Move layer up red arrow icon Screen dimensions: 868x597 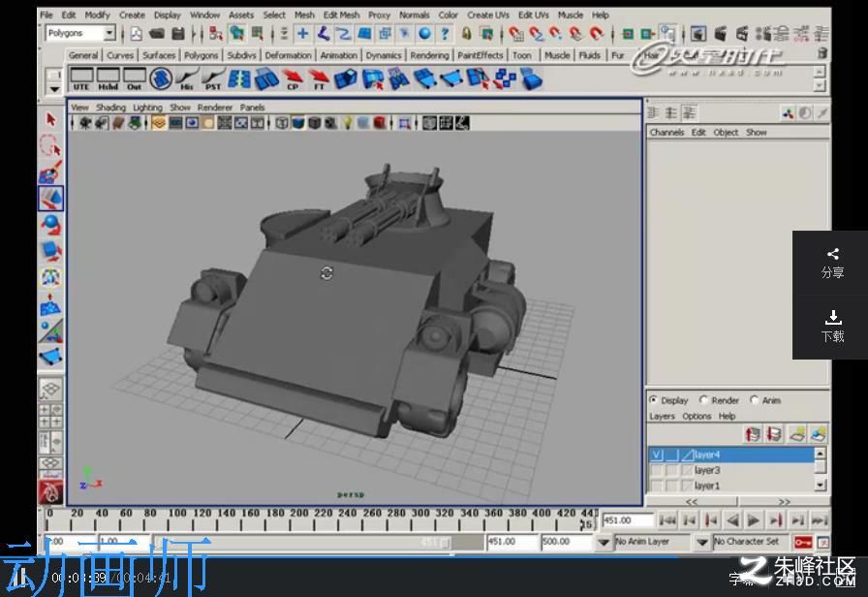pyautogui.click(x=753, y=434)
